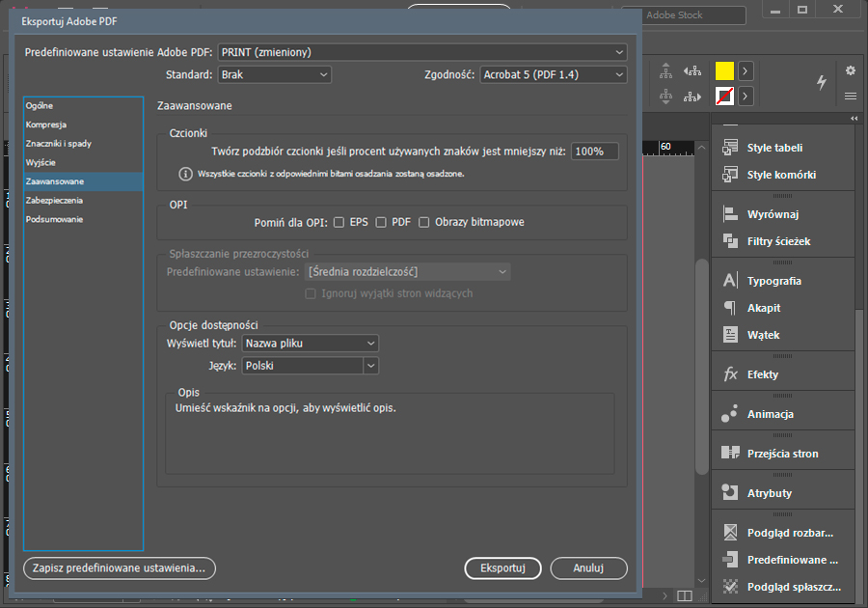Enable the Obrazy bitmapowe checkbox

tap(424, 222)
